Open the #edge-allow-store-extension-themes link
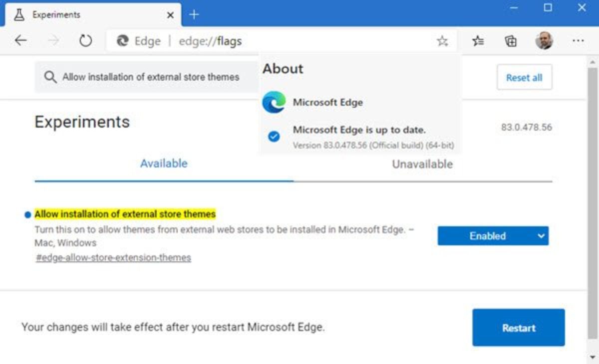This screenshot has width=599, height=364. pos(113,258)
